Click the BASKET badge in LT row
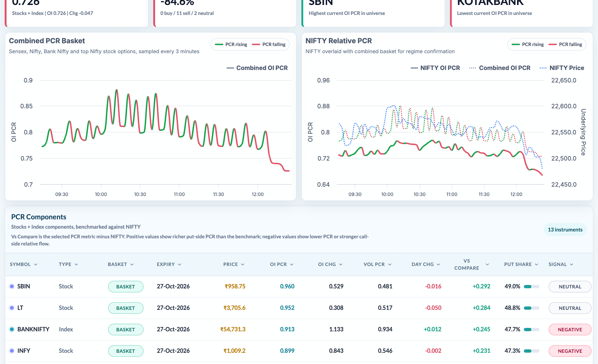Screen dimensions: 598x364 126,308
